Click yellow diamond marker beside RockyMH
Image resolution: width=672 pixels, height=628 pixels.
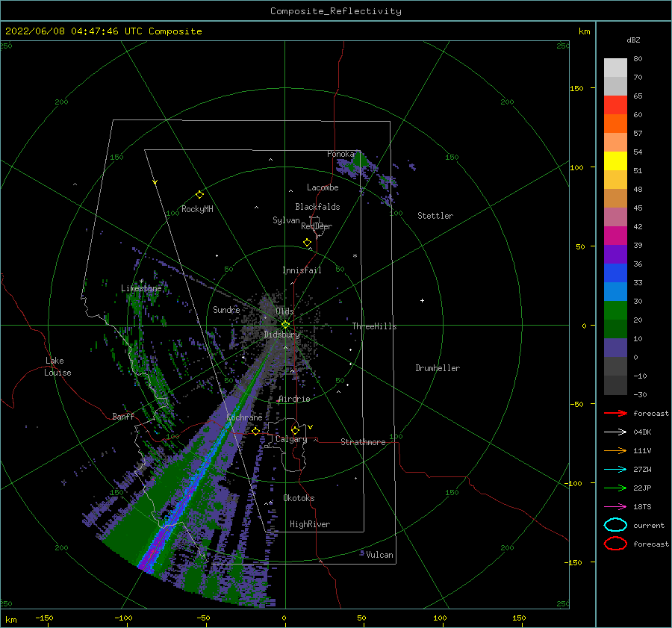click(199, 195)
